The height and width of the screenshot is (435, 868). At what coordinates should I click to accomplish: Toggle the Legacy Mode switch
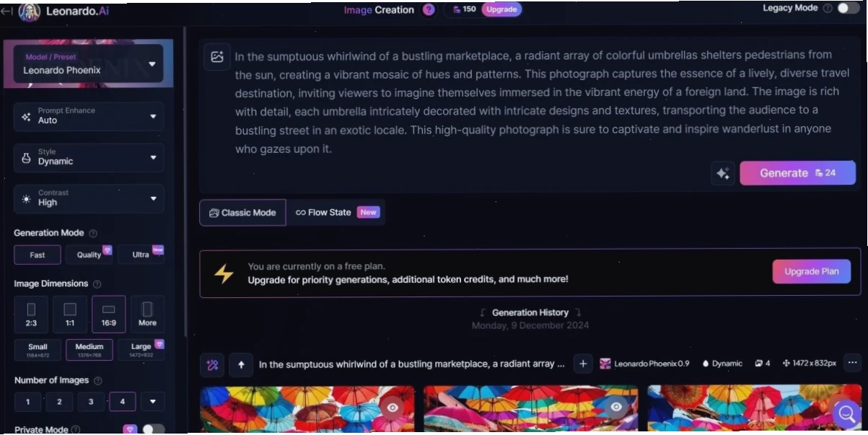(849, 8)
